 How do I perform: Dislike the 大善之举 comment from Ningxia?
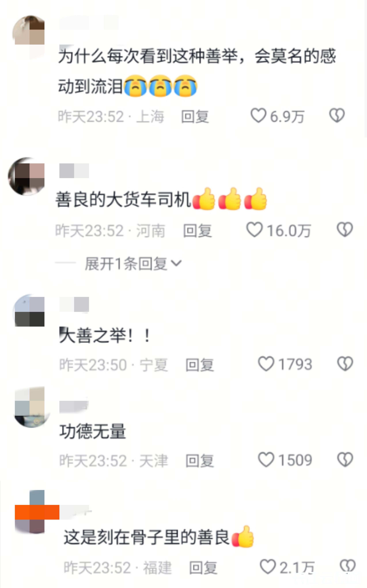(345, 364)
